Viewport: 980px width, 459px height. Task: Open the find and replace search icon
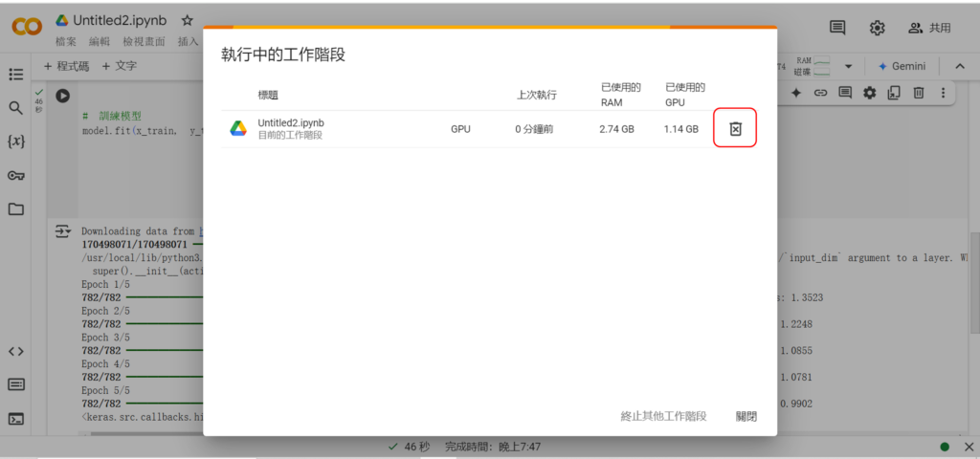(16, 108)
